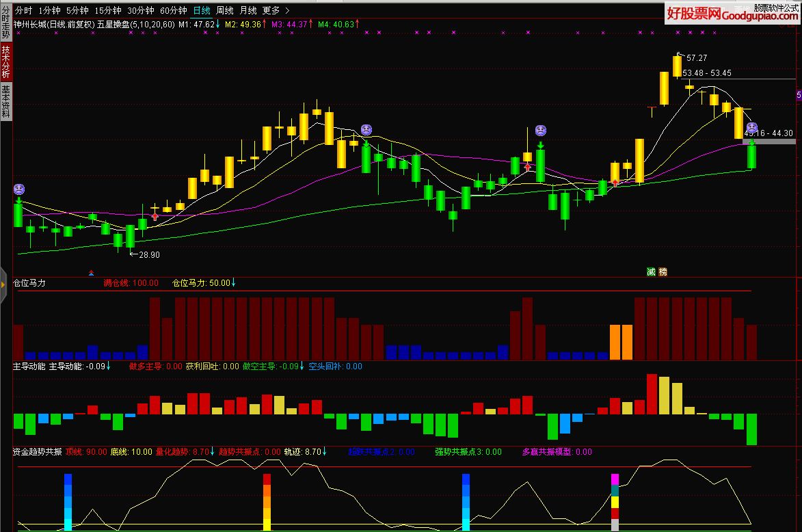
Task: Click the red up arrow nearest the 28.90 low
Action: coord(155,217)
